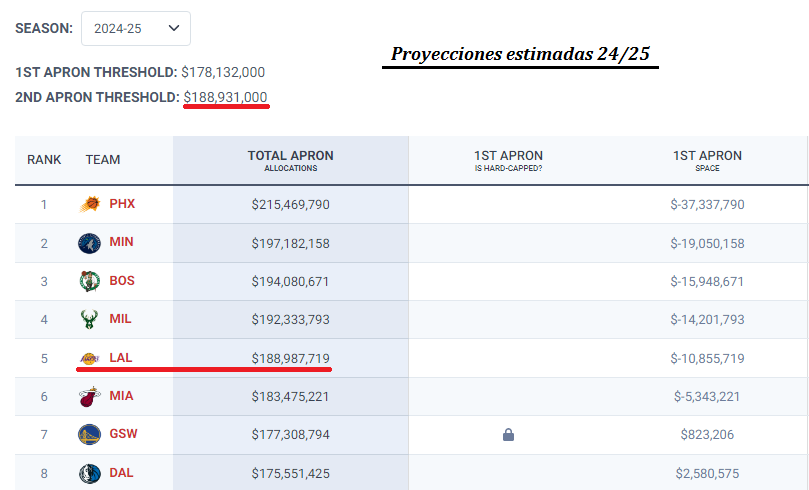Sort by Total Apron Allocations column
This screenshot has width=809, height=490.
tap(290, 160)
